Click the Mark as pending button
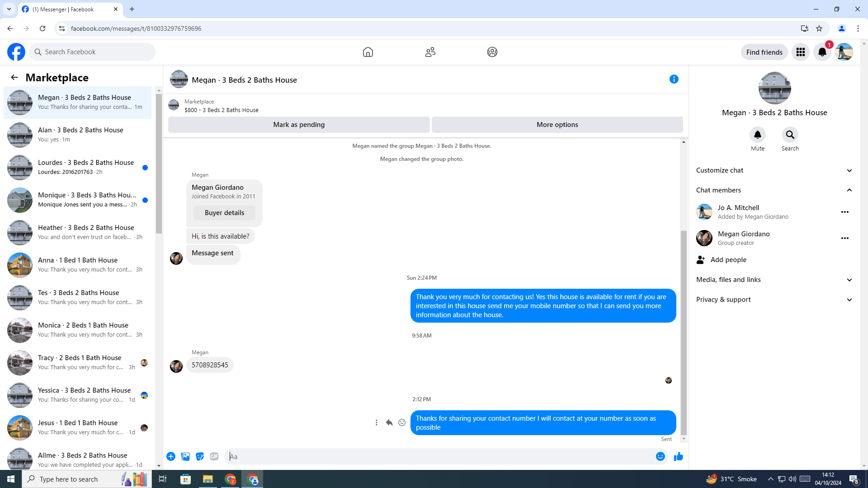This screenshot has height=488, width=868. coord(299,125)
